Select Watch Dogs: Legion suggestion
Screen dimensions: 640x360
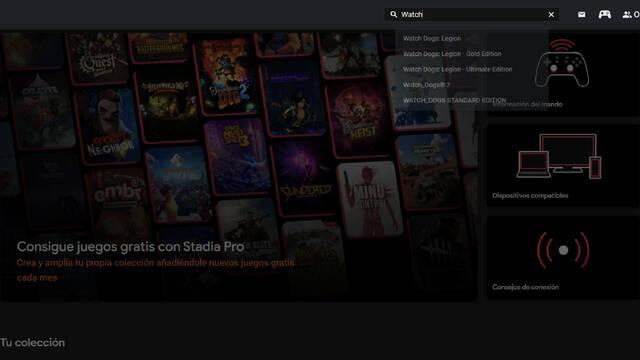pos(431,38)
